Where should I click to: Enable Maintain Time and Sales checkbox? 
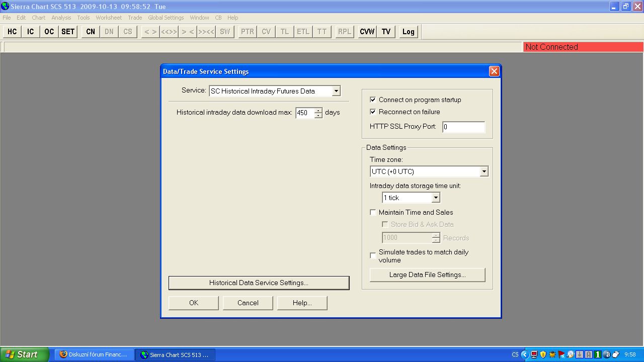pyautogui.click(x=373, y=212)
